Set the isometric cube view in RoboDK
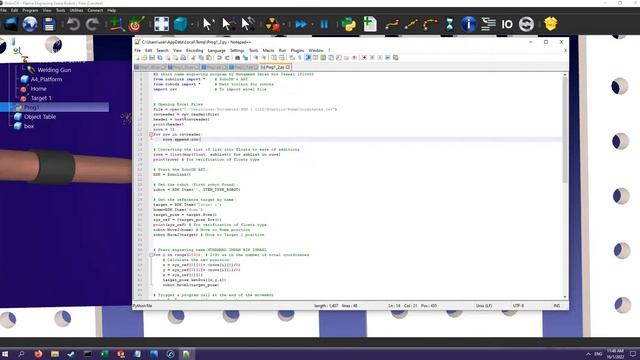 [x=180, y=24]
